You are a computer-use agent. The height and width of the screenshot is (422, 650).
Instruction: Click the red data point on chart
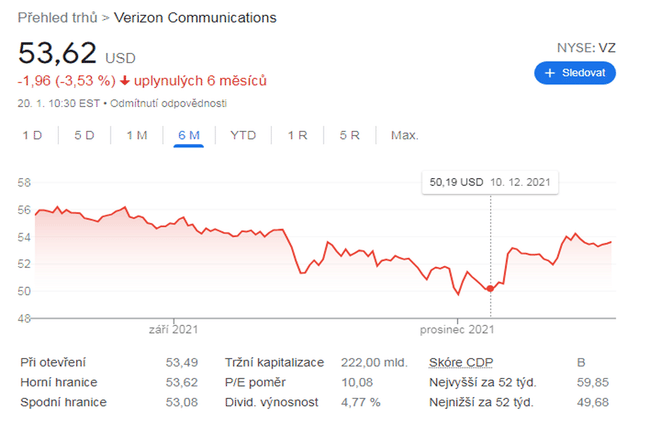(490, 288)
